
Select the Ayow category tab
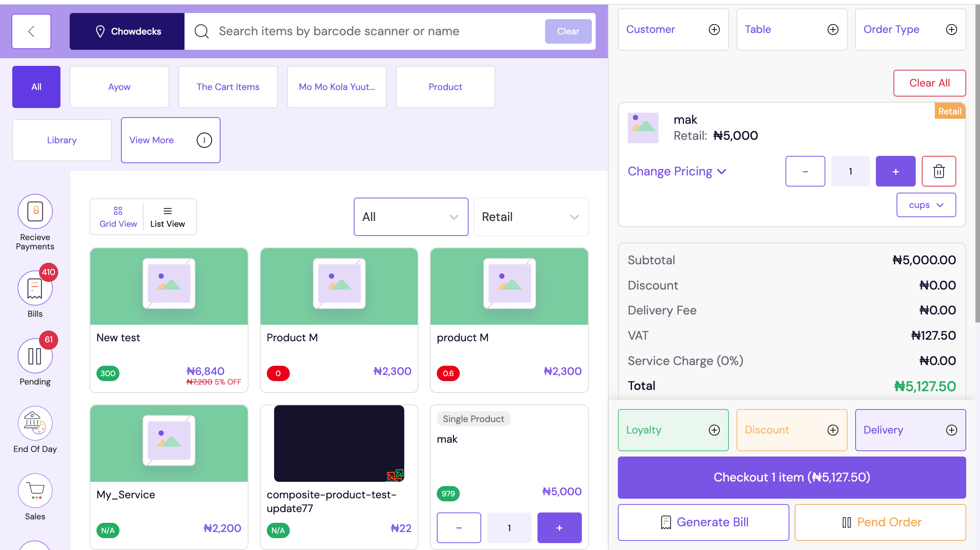pyautogui.click(x=119, y=87)
